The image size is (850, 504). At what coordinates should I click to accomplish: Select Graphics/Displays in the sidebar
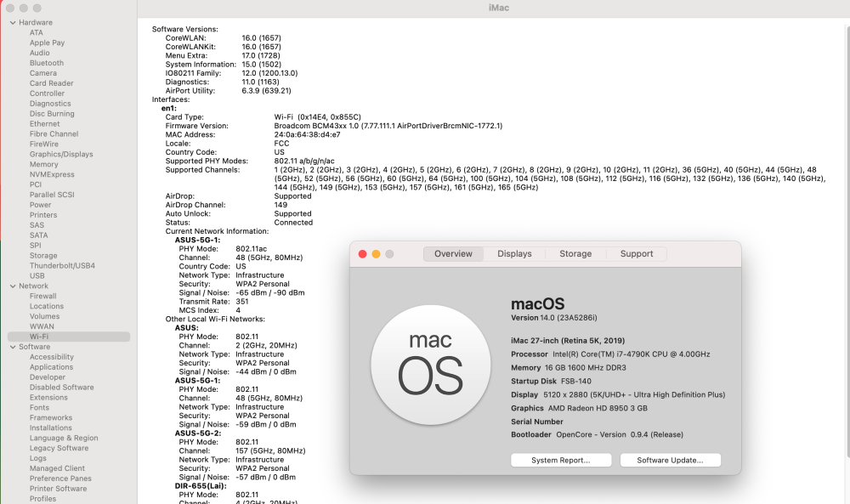[x=61, y=155]
